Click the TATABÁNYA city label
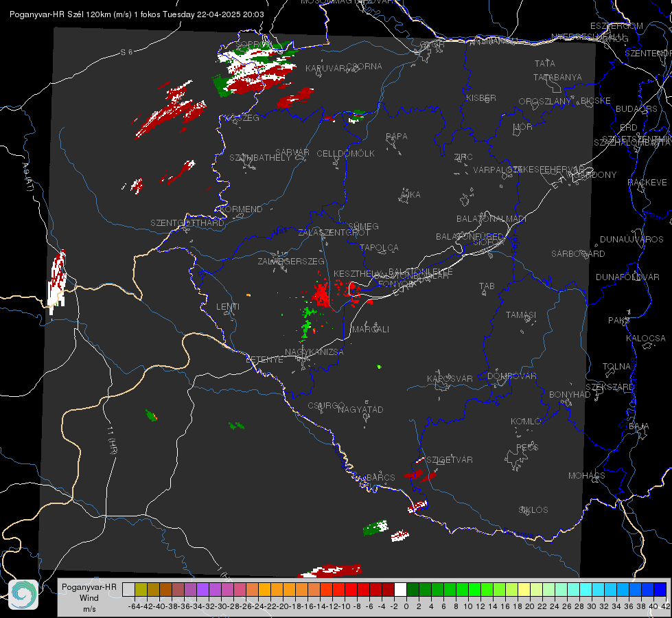 click(x=557, y=78)
